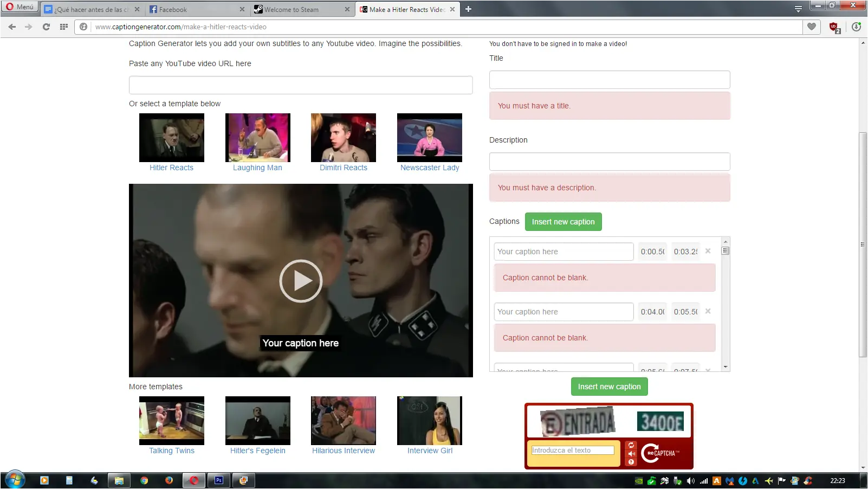868x489 pixels.
Task: Bookmark page with the heart icon
Action: tap(812, 27)
